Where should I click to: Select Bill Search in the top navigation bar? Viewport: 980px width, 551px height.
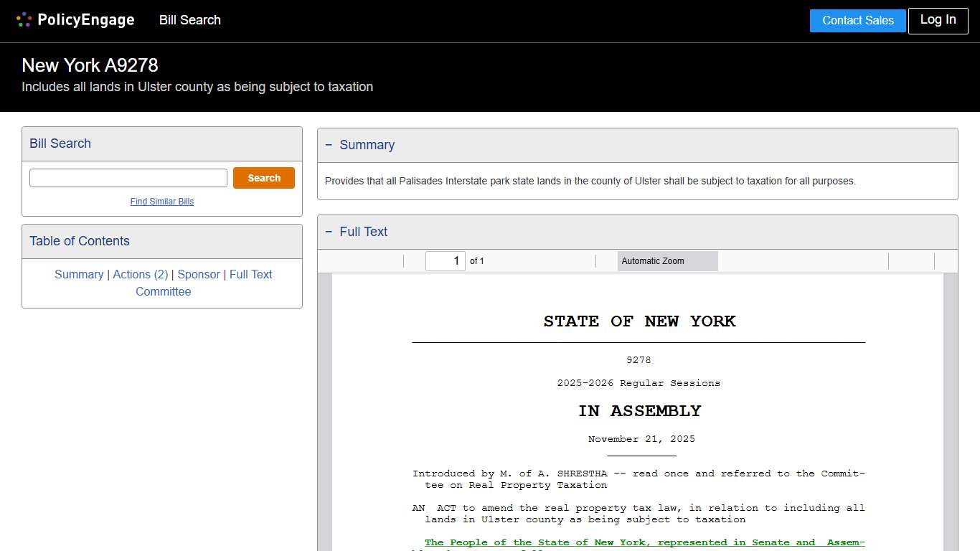click(x=189, y=20)
